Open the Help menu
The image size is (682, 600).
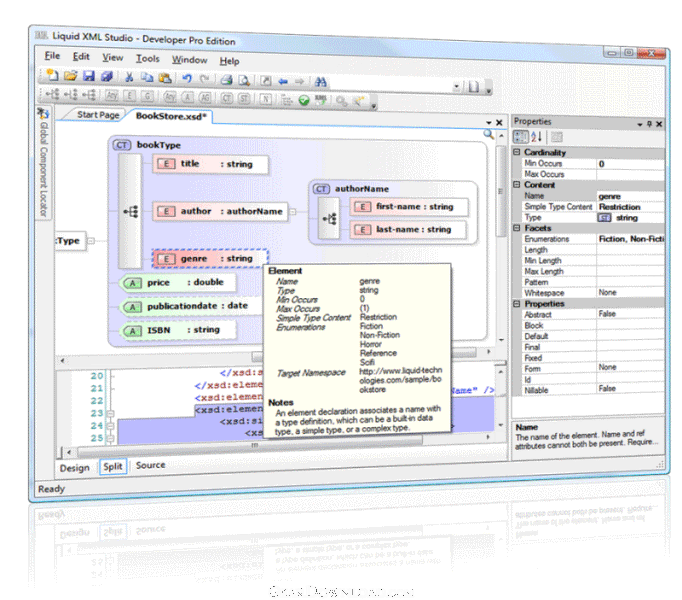[229, 61]
